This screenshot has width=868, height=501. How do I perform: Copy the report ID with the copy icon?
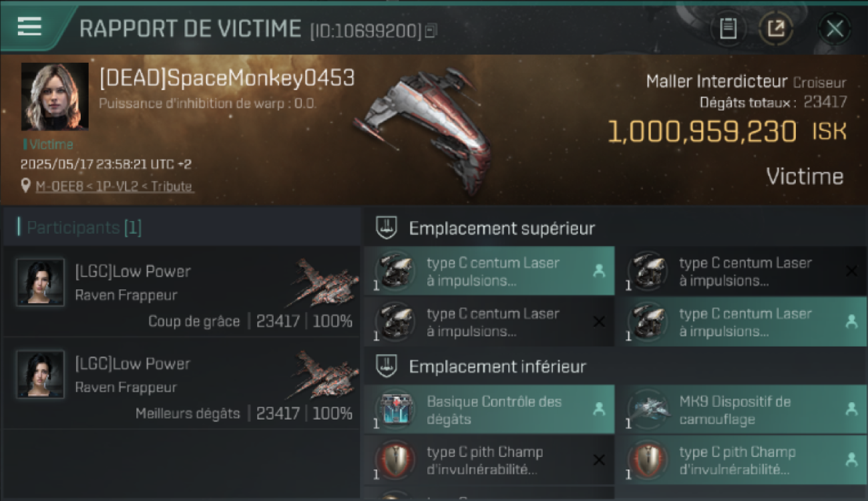pos(431,30)
